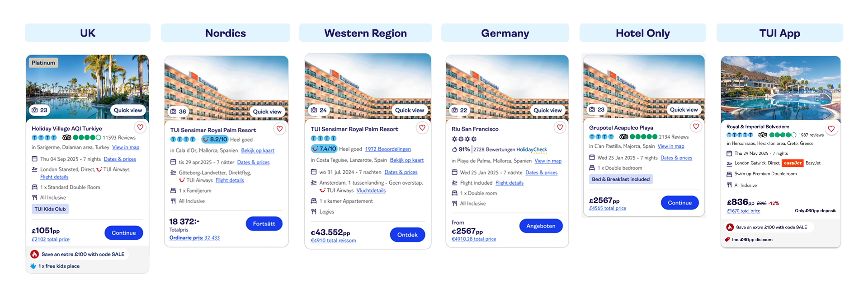
Task: Toggle the heart on Riu San Francisco
Action: (560, 128)
